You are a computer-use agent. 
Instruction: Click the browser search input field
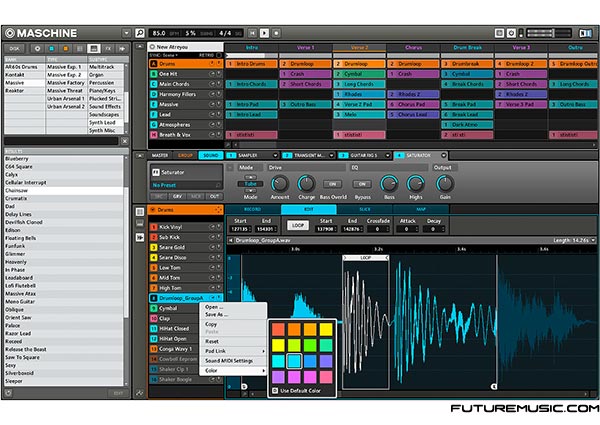pos(61,141)
